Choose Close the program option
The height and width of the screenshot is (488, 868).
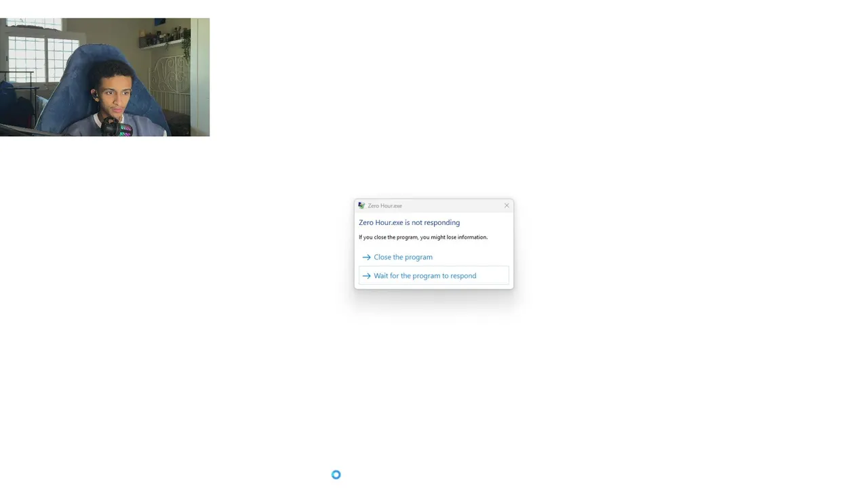pyautogui.click(x=433, y=257)
